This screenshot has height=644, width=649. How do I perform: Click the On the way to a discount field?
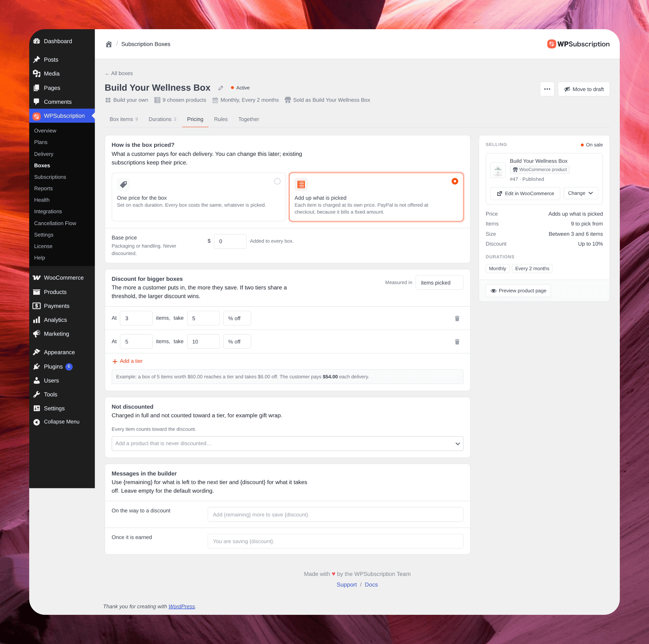click(x=335, y=514)
